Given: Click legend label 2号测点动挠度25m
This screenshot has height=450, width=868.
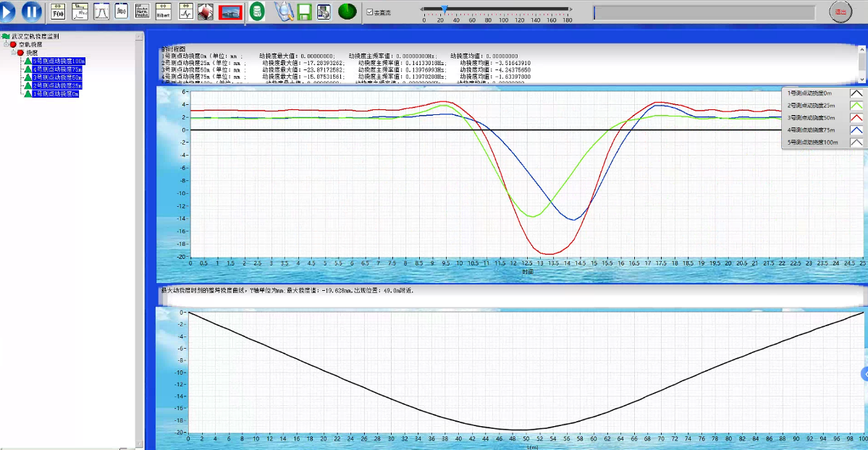Looking at the screenshot, I should coord(811,106).
